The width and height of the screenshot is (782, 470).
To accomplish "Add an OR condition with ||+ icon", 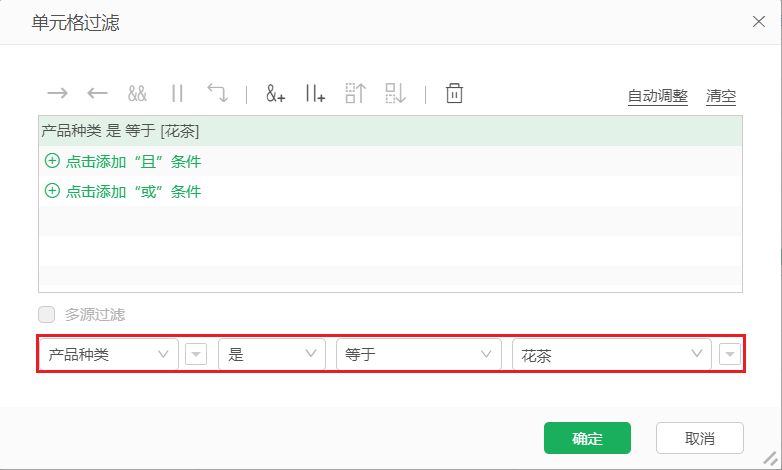I will (x=315, y=93).
